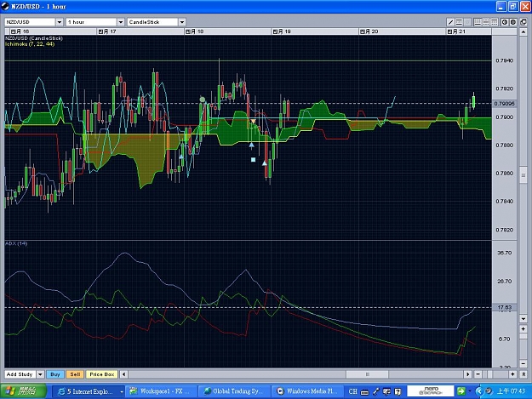
Task: Click the orange down triangle trade marker
Action: [253, 121]
